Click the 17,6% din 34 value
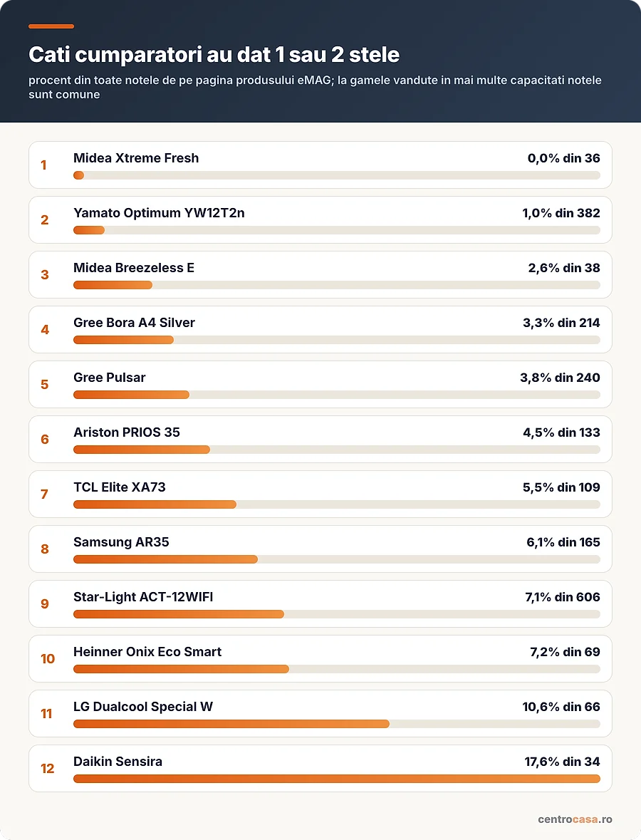 coord(562,762)
